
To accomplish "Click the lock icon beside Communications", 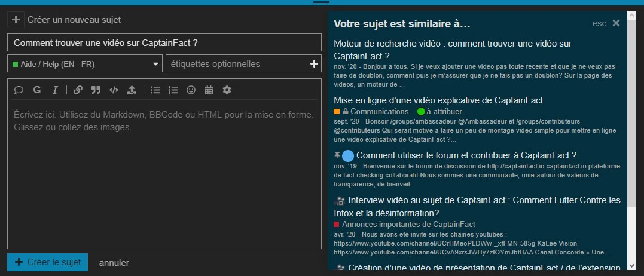I will 346,111.
